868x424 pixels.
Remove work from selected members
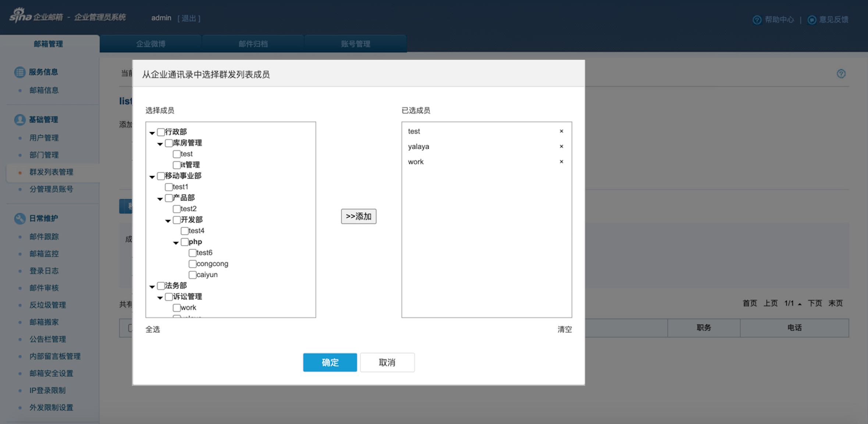(561, 162)
